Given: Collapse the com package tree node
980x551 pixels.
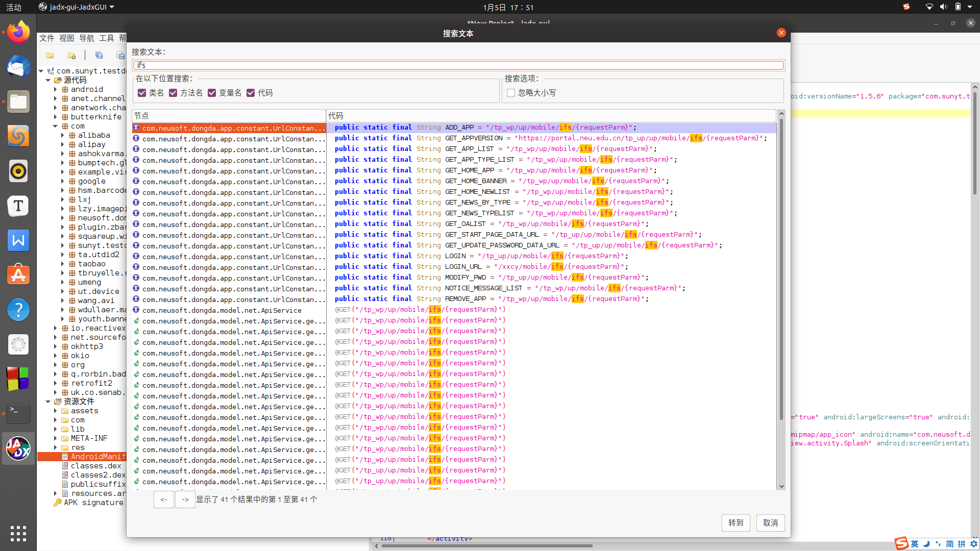Looking at the screenshot, I should [x=55, y=126].
